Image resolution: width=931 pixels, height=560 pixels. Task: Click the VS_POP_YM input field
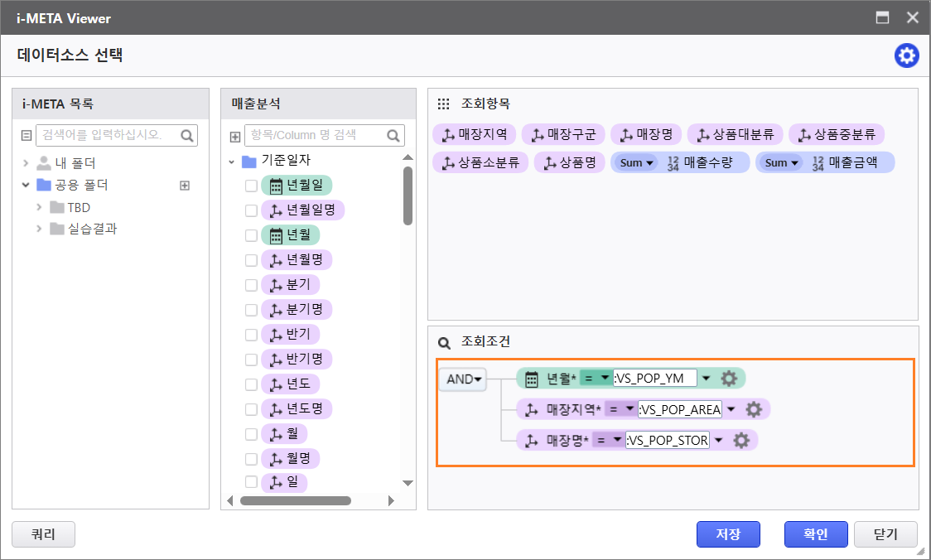tap(654, 379)
